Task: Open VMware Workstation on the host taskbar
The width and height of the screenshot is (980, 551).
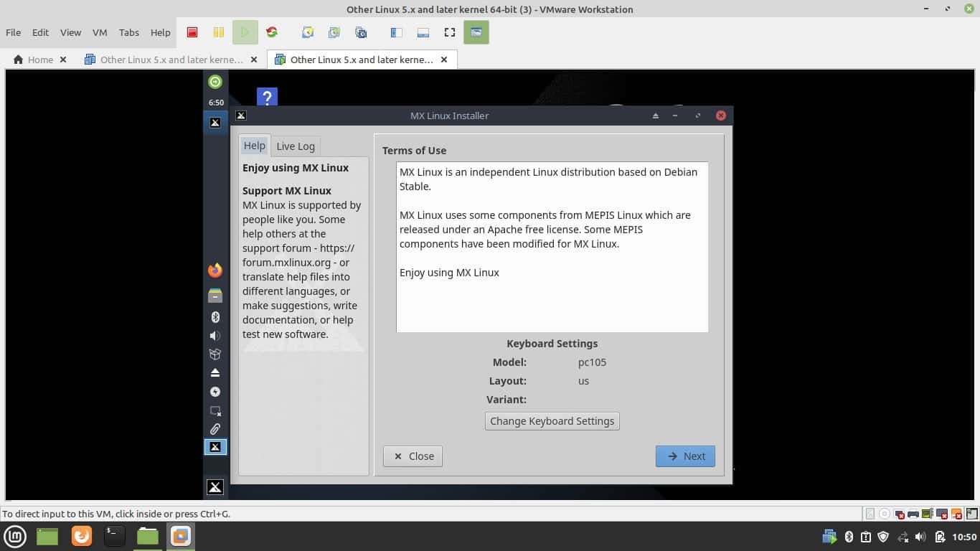Action: click(181, 536)
